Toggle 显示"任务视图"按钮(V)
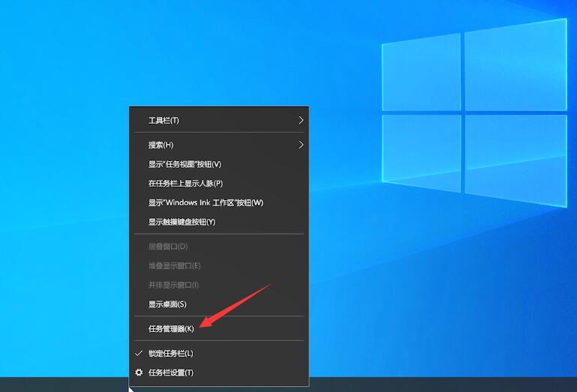Viewport: 577px width, 392px height. tap(219, 164)
